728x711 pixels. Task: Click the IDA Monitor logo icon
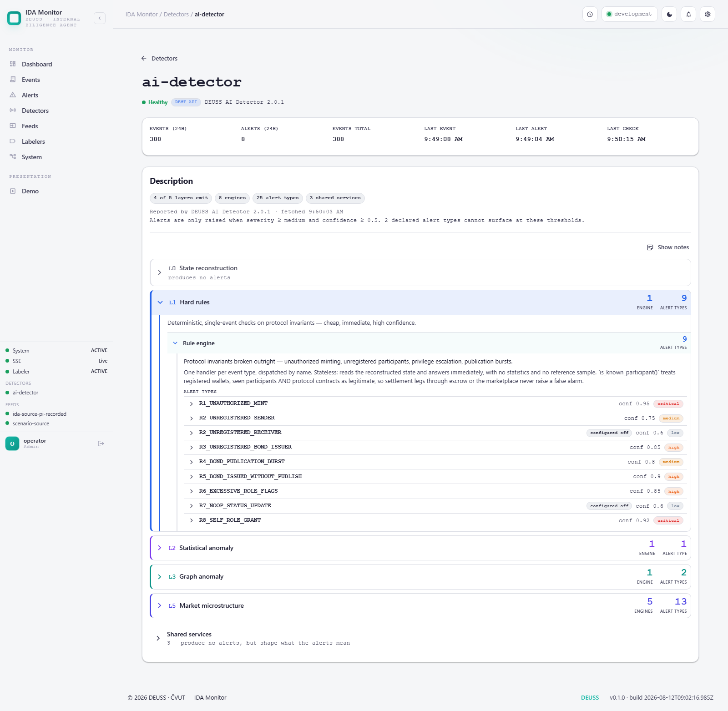click(x=14, y=18)
